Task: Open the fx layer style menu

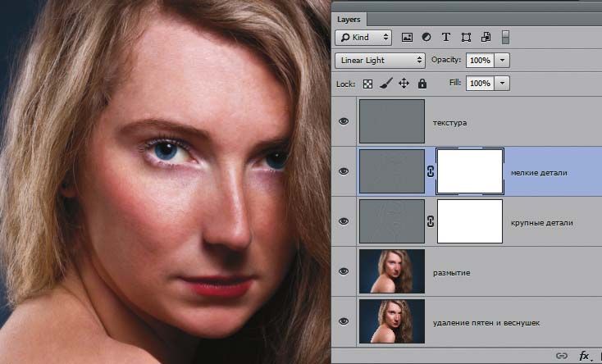Action: (585, 356)
